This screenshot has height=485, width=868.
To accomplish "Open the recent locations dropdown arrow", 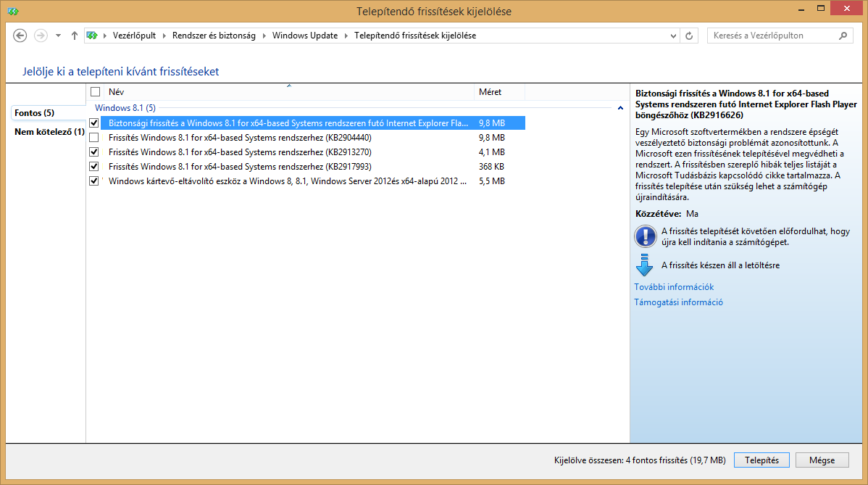I will click(58, 36).
